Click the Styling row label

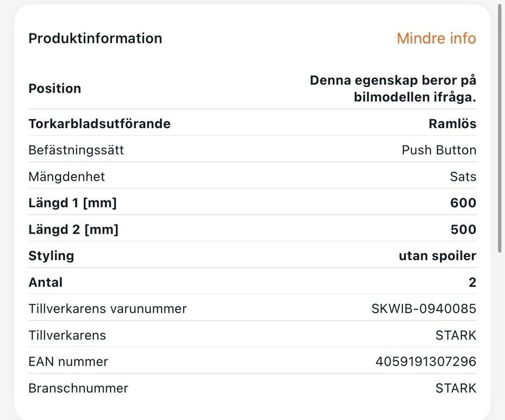click(x=51, y=255)
